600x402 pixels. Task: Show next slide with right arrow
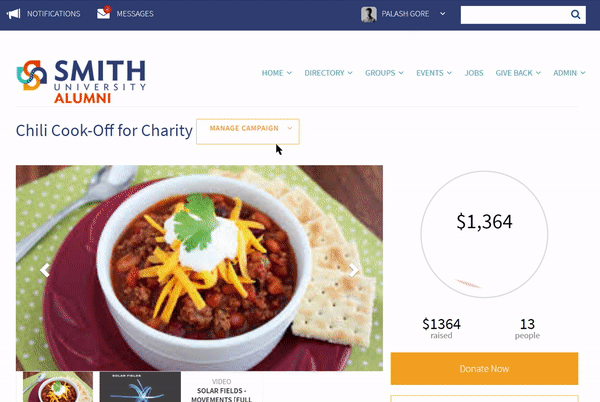pyautogui.click(x=354, y=270)
